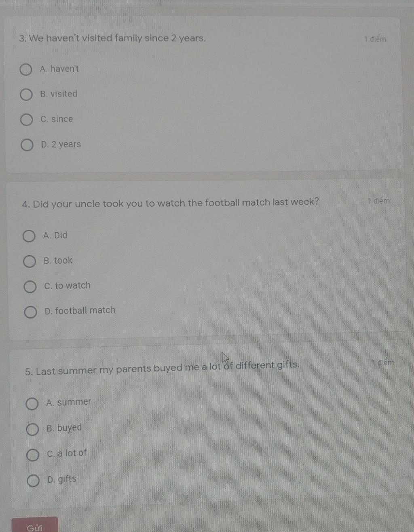414x532 pixels.
Task: Select B. took radio button
Action: click(x=29, y=261)
